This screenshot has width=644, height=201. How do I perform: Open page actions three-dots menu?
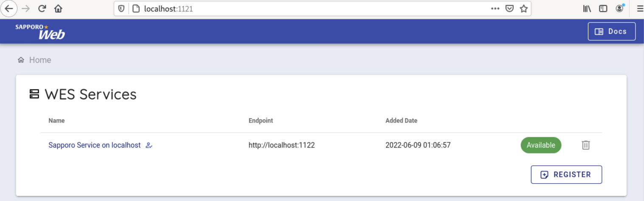point(495,8)
